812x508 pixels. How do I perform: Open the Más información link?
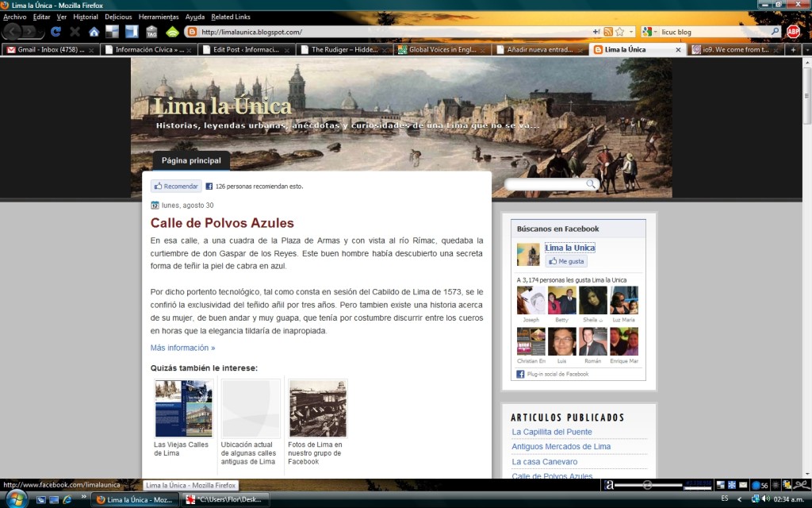(x=182, y=348)
